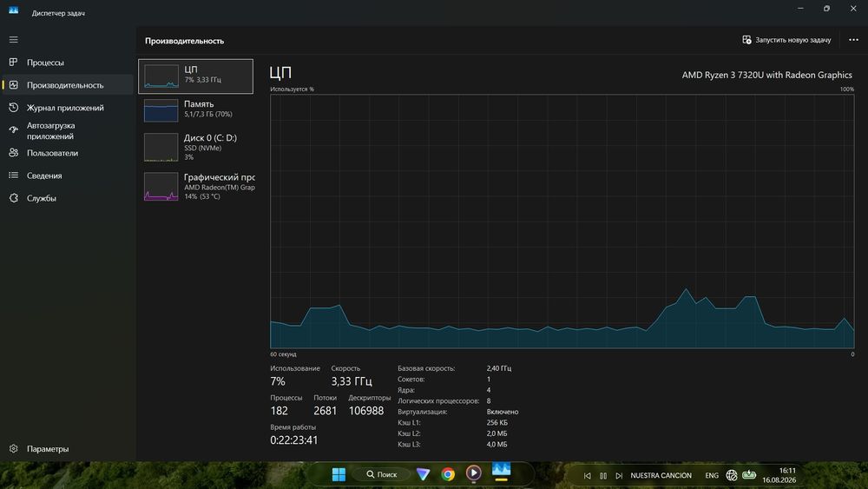Skip to next track in taskbar
This screenshot has height=489, width=868.
619,476
